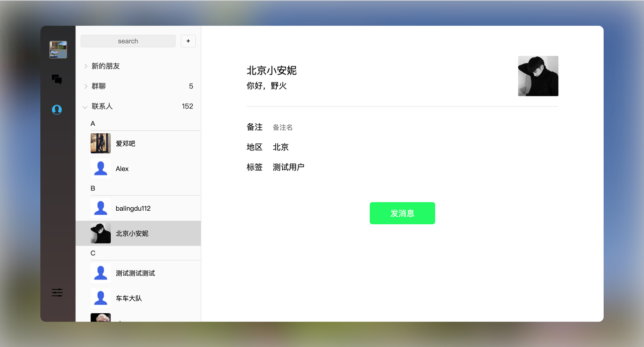This screenshot has height=347, width=644.
Task: Click 爱邓吧 avatar thumbnail
Action: 101,143
